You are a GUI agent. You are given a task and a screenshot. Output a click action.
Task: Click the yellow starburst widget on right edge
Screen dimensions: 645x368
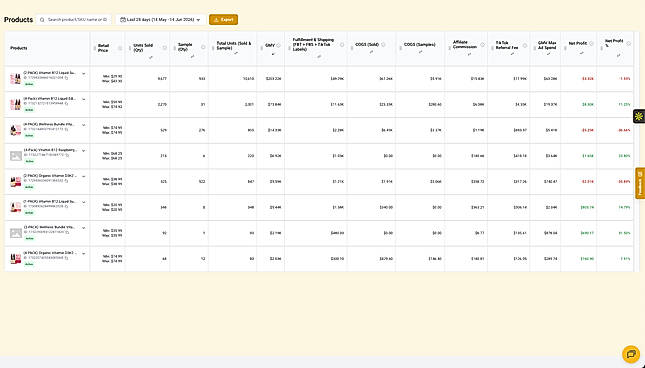pos(639,117)
